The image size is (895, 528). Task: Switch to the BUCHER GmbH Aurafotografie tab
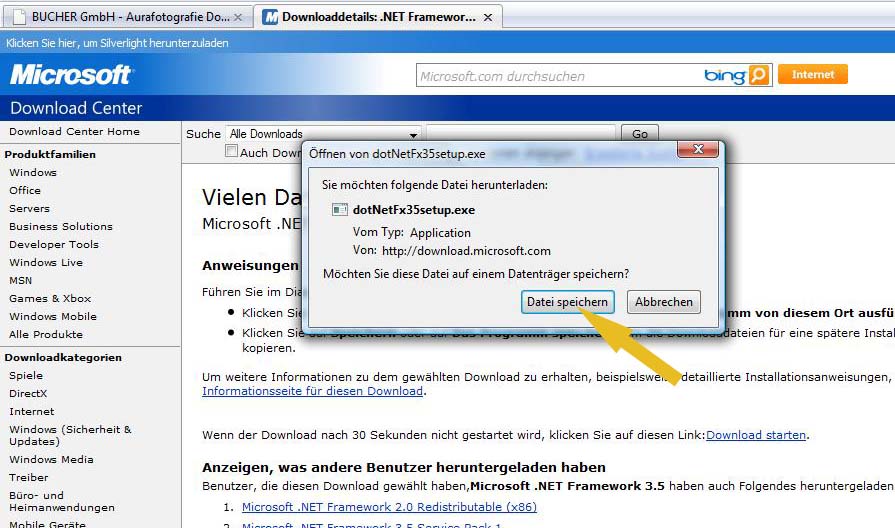coord(128,17)
